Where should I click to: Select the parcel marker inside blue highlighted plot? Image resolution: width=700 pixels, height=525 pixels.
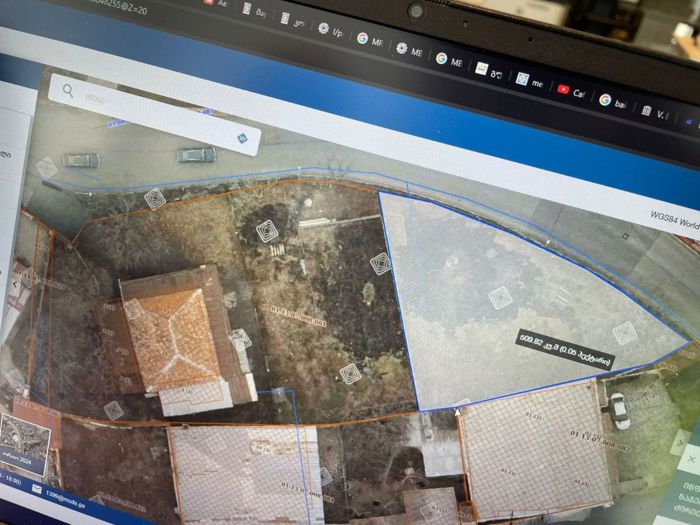(500, 298)
